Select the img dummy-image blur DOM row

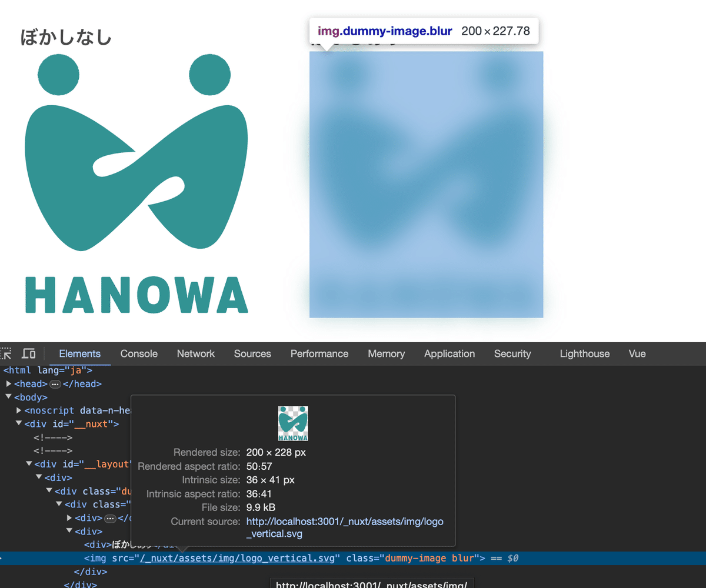[x=353, y=558]
